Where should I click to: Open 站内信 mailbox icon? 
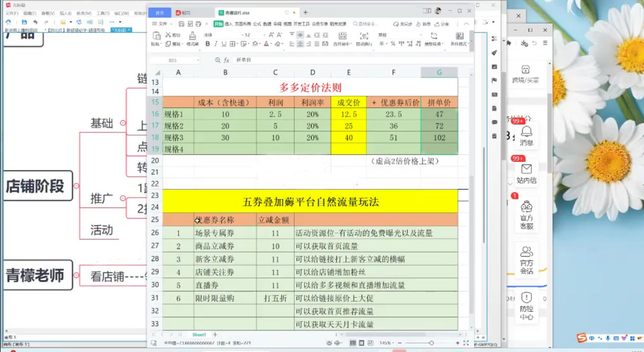pos(526,172)
